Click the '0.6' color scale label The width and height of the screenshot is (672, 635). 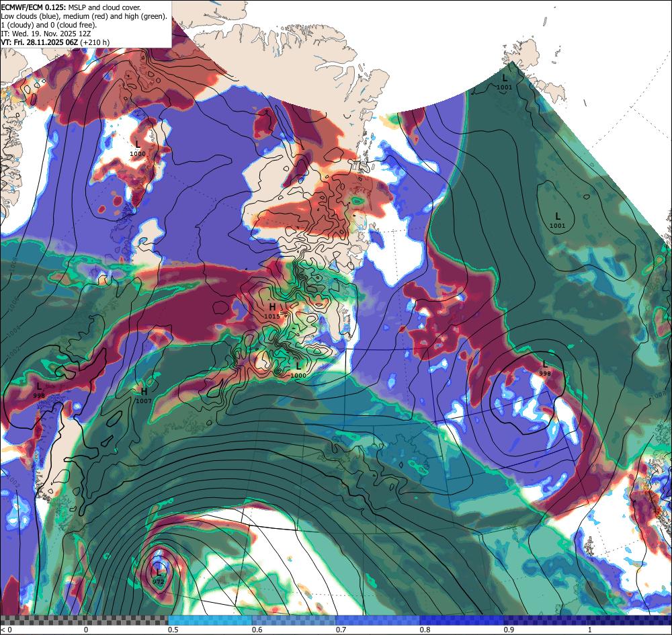click(x=257, y=630)
